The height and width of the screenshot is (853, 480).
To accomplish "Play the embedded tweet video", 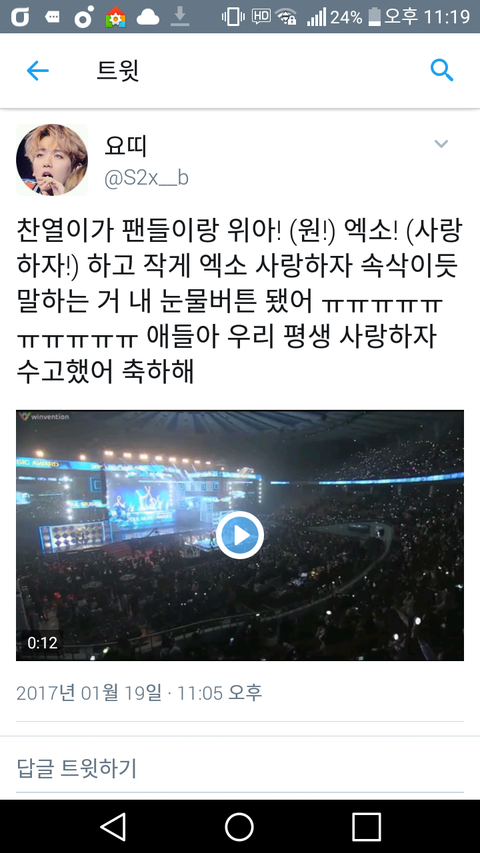I will [240, 535].
